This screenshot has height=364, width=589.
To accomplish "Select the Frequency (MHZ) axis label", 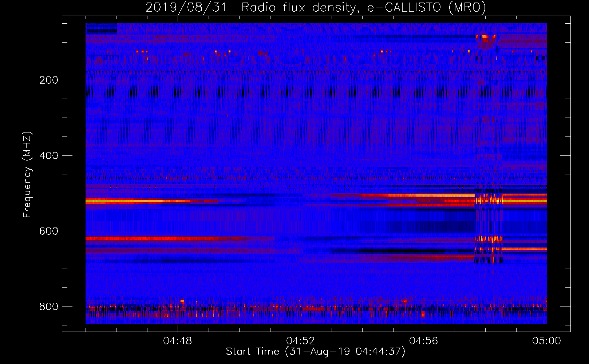I will click(27, 174).
